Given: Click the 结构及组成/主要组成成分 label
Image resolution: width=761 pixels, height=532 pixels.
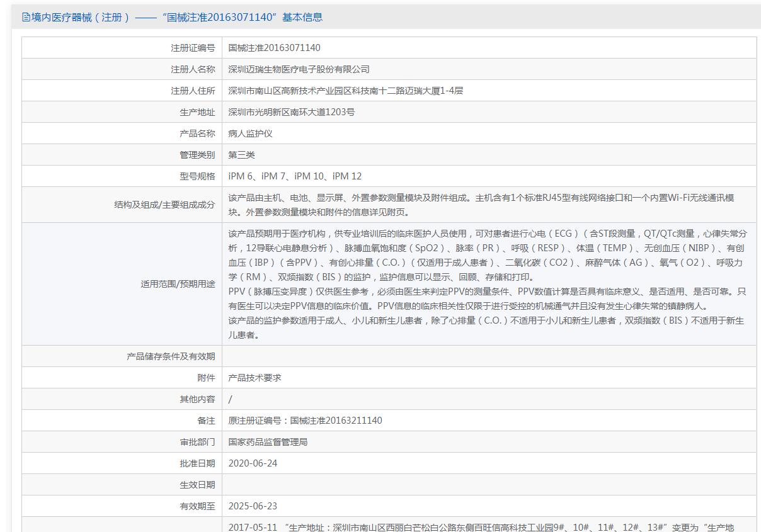Looking at the screenshot, I should [x=164, y=205].
